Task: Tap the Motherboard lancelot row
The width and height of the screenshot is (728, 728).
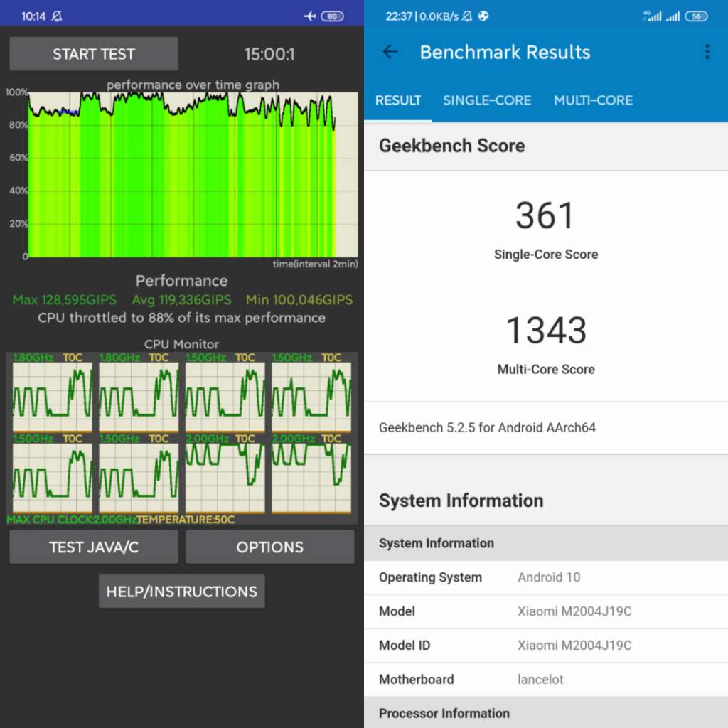Action: (x=546, y=679)
